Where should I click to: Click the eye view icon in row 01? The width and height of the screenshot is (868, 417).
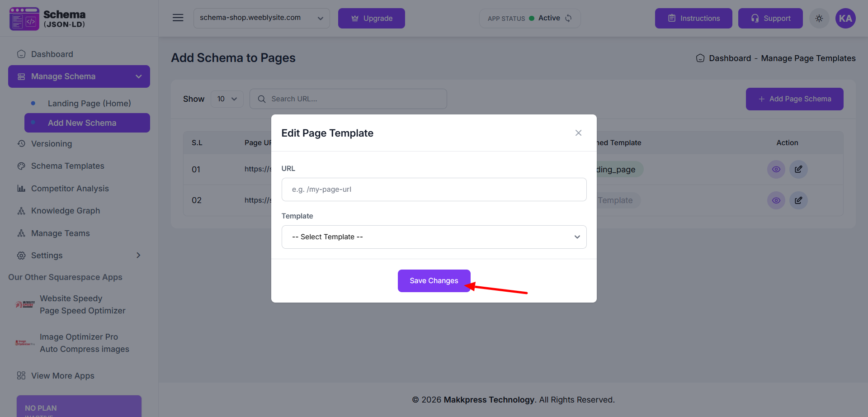pos(776,170)
